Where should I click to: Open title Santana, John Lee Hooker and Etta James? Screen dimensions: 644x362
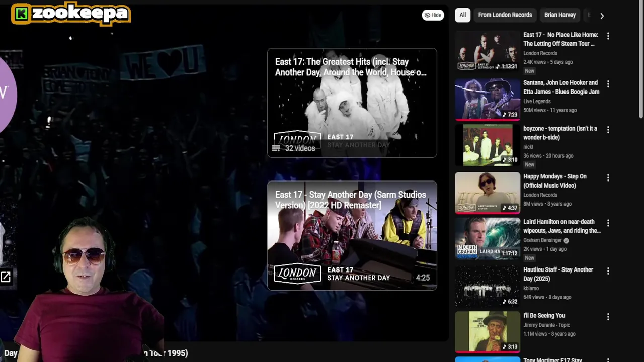pyautogui.click(x=561, y=87)
